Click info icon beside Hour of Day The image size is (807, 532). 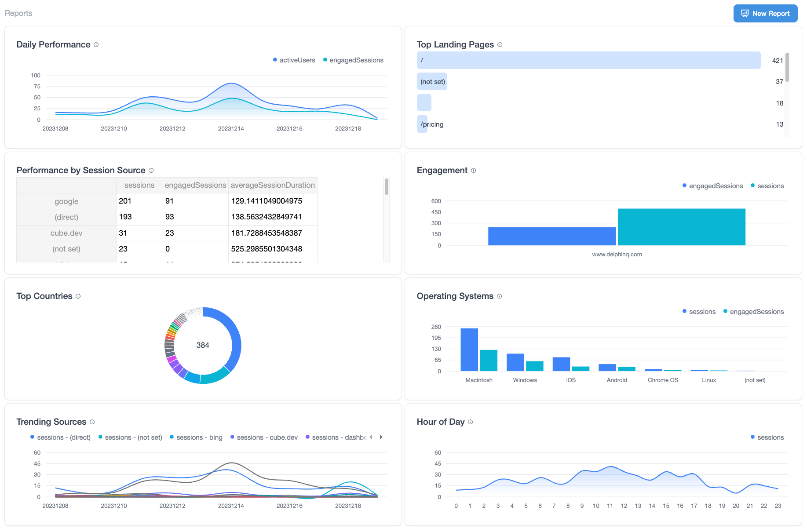(x=470, y=422)
